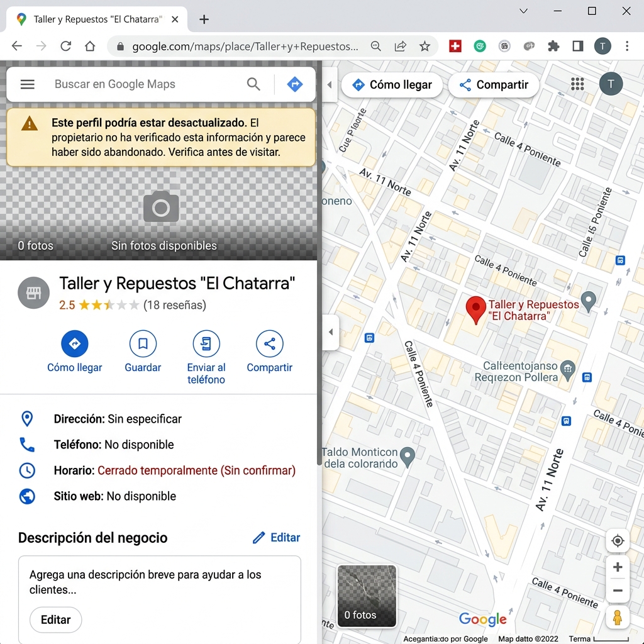The width and height of the screenshot is (644, 644).
Task: Click Horario Cerrado temporalmente row
Action: tap(158, 470)
